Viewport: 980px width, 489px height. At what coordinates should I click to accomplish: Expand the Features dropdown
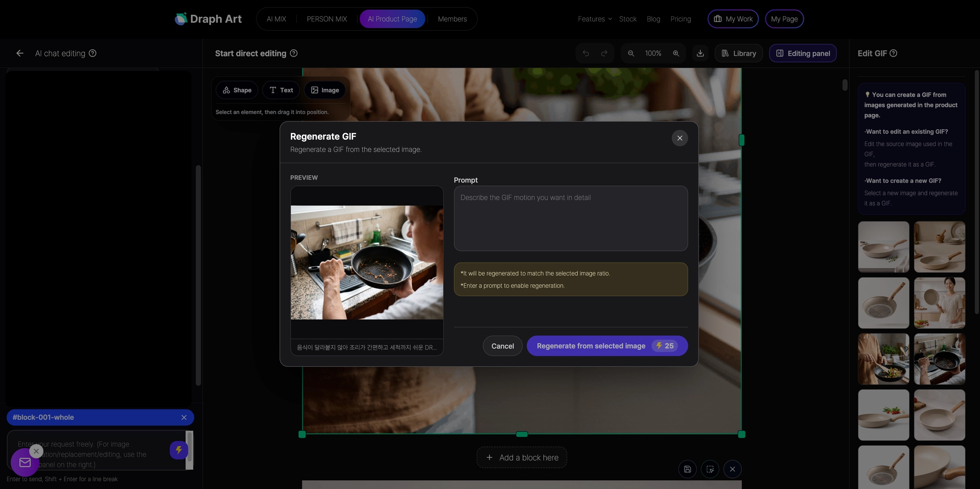pos(595,19)
